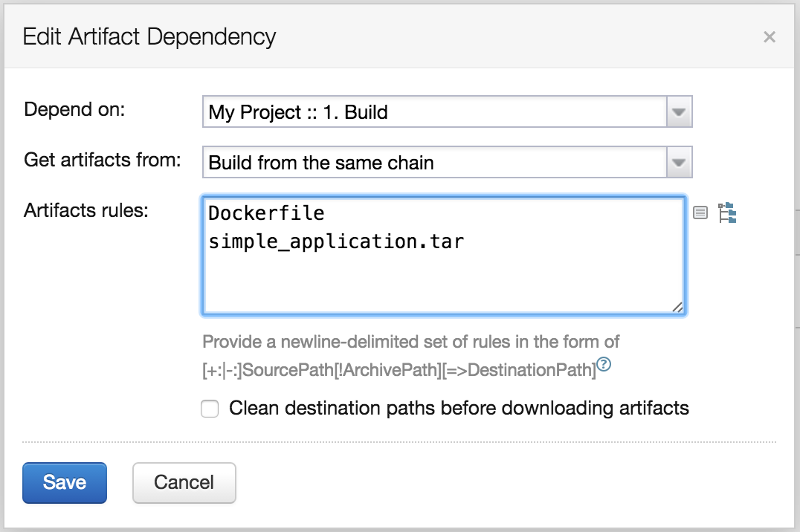Enable Clean destination paths before downloading artifacts
800x532 pixels.
210,409
